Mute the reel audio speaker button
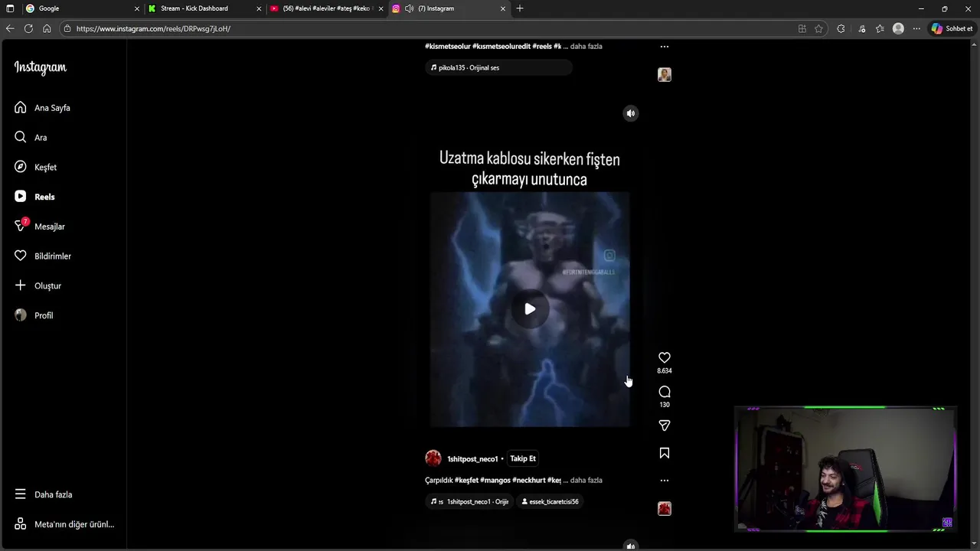The image size is (980, 551). (631, 113)
